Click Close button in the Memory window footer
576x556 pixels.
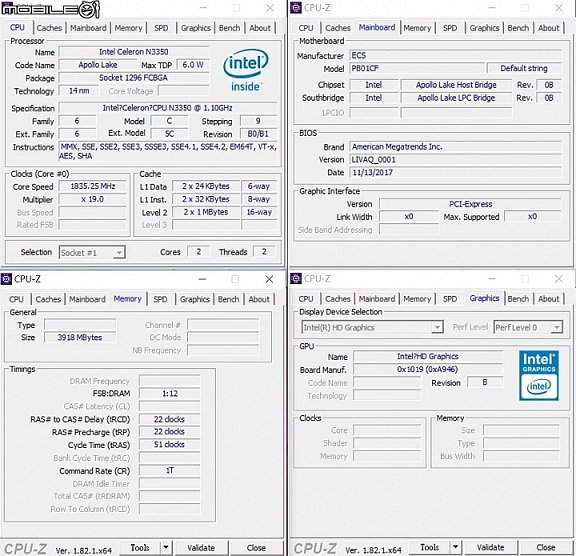[256, 548]
